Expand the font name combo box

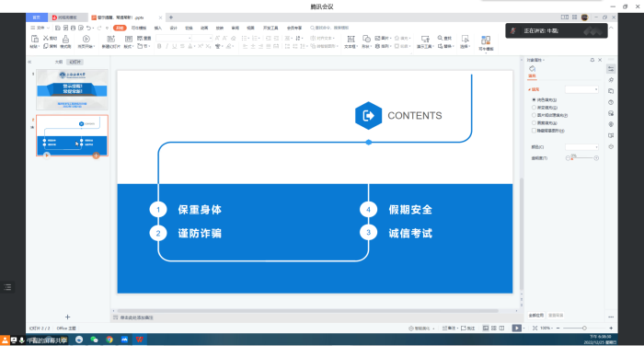point(174,38)
